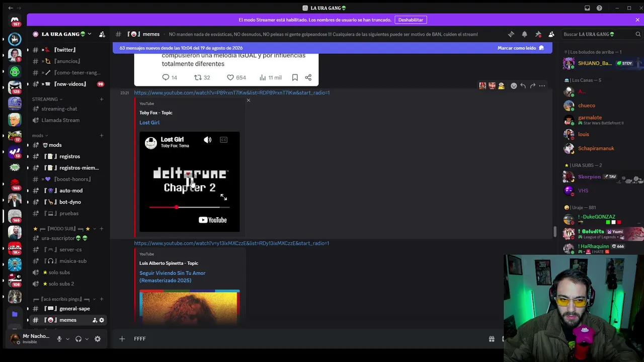The width and height of the screenshot is (644, 362).
Task: Share the embedded tweet
Action: [x=308, y=77]
